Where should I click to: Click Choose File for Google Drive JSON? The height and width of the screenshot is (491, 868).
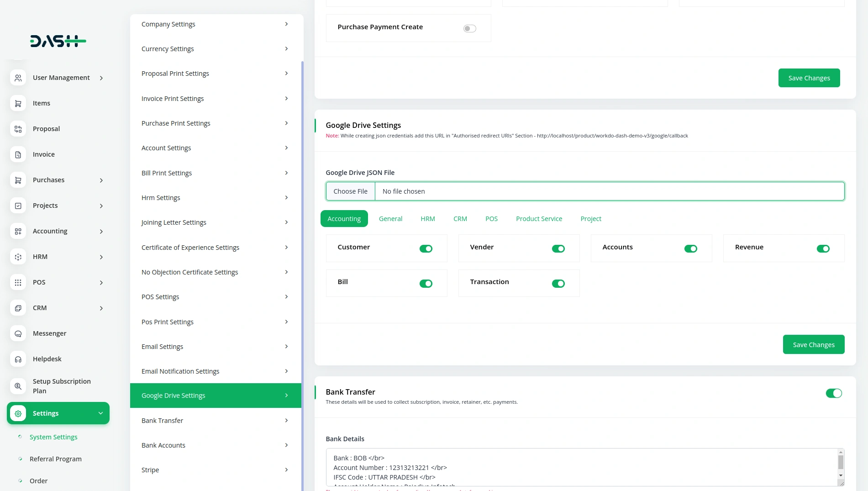[x=351, y=191]
